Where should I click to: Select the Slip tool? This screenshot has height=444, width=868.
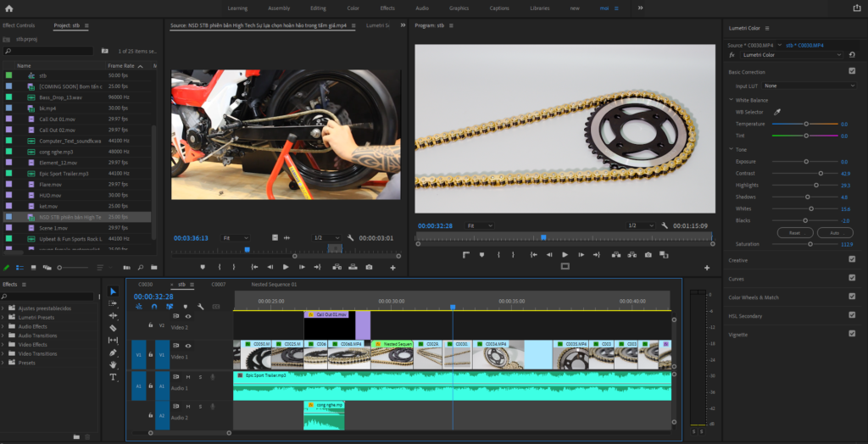(x=113, y=340)
